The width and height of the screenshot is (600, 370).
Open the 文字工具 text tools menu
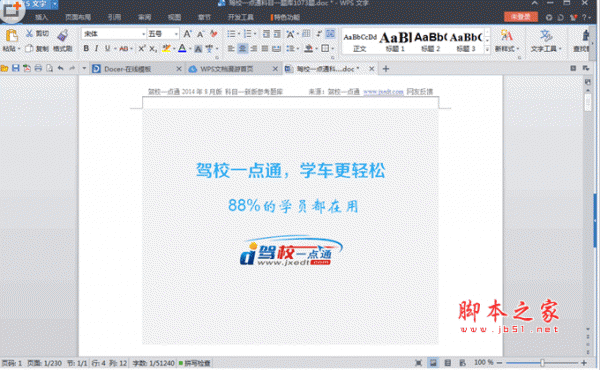point(546,41)
